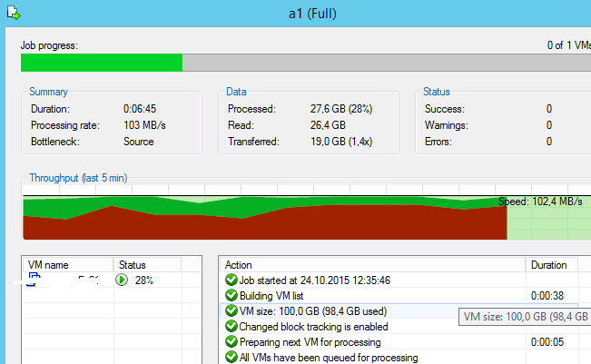This screenshot has height=364, width=591.
Task: Click the check icon for 'Preparing next VM for processing'
Action: pos(231,342)
